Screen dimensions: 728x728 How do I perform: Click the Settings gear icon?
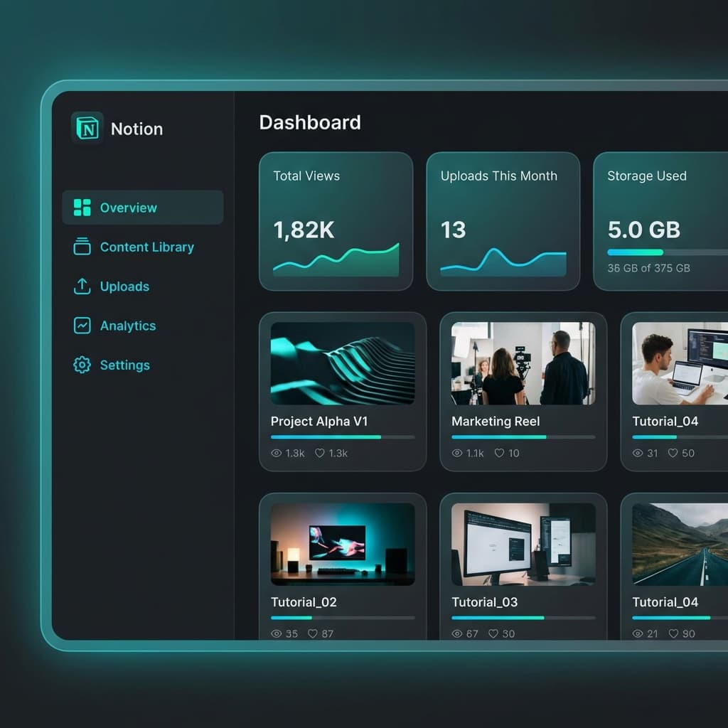point(82,365)
